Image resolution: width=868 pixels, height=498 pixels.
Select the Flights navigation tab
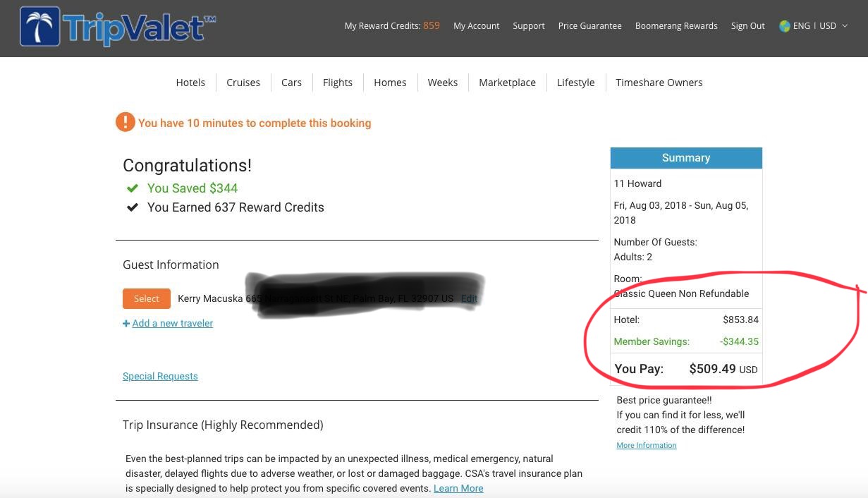coord(338,83)
